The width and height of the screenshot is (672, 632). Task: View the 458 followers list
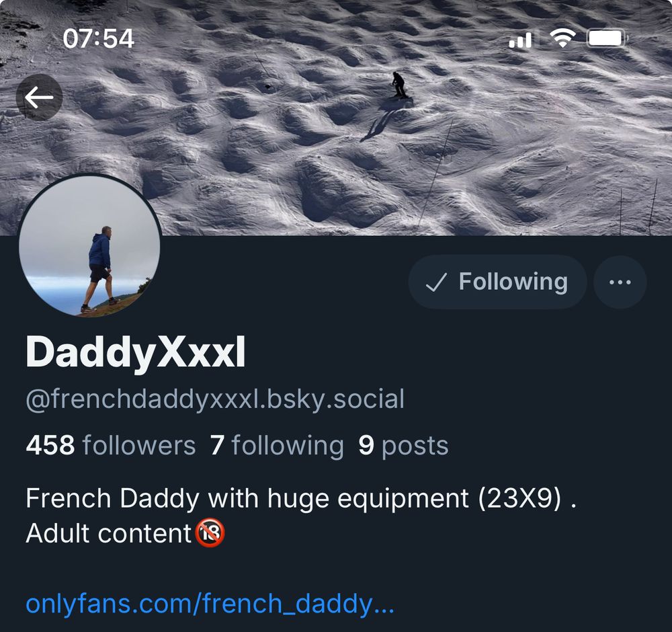point(111,445)
